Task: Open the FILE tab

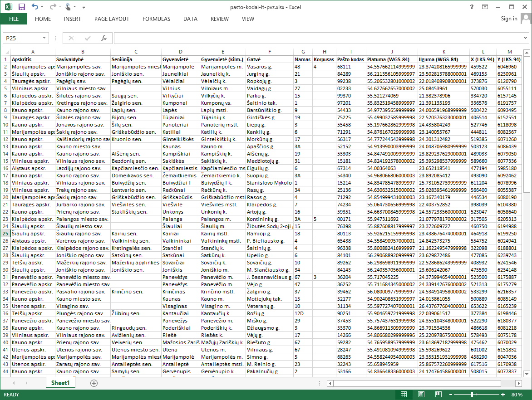Action: pyautogui.click(x=14, y=19)
